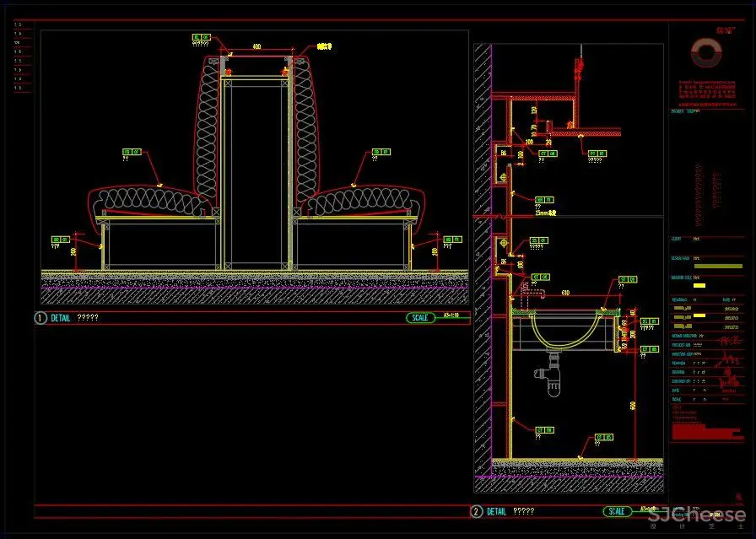Select the circled number 2 detail marker
This screenshot has width=756, height=539.
coord(476,511)
